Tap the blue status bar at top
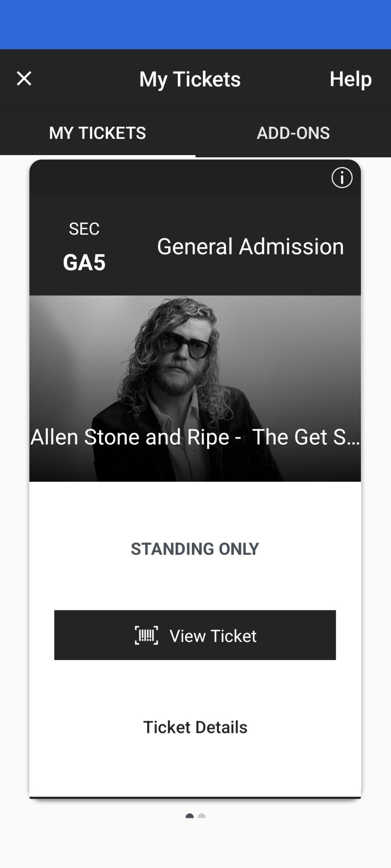The image size is (391, 868). pyautogui.click(x=195, y=24)
